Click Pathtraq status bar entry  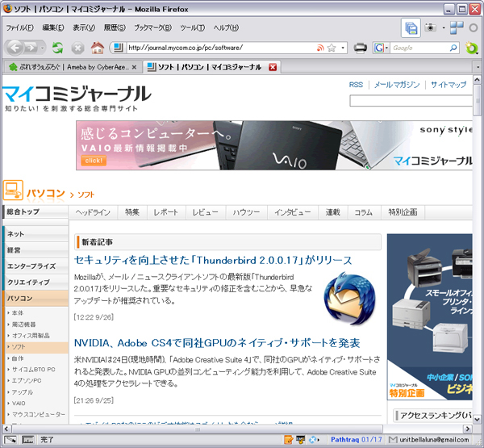coord(357,439)
